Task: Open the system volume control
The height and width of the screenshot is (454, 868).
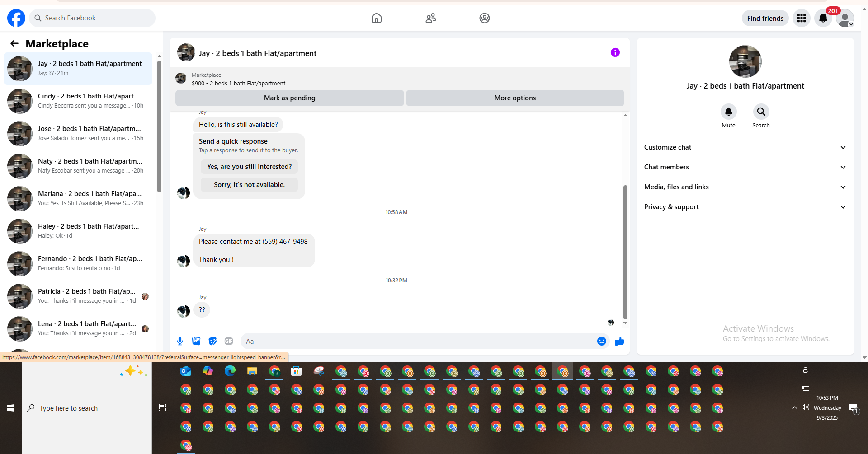Action: pos(806,407)
